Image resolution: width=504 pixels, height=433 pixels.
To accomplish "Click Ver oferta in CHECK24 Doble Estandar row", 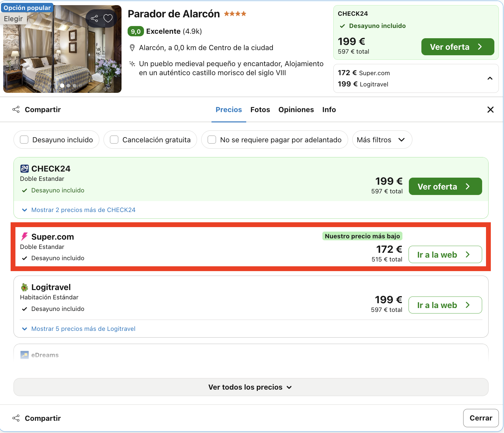I will 446,186.
